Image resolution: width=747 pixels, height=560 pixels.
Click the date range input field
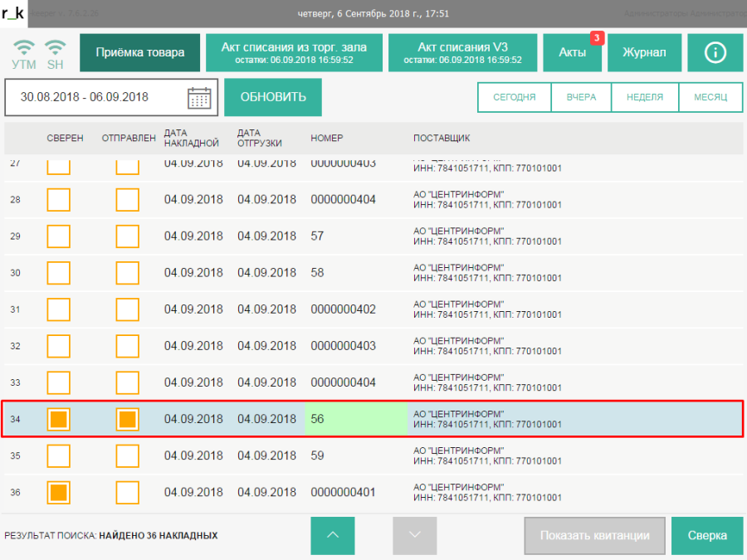[x=95, y=97]
